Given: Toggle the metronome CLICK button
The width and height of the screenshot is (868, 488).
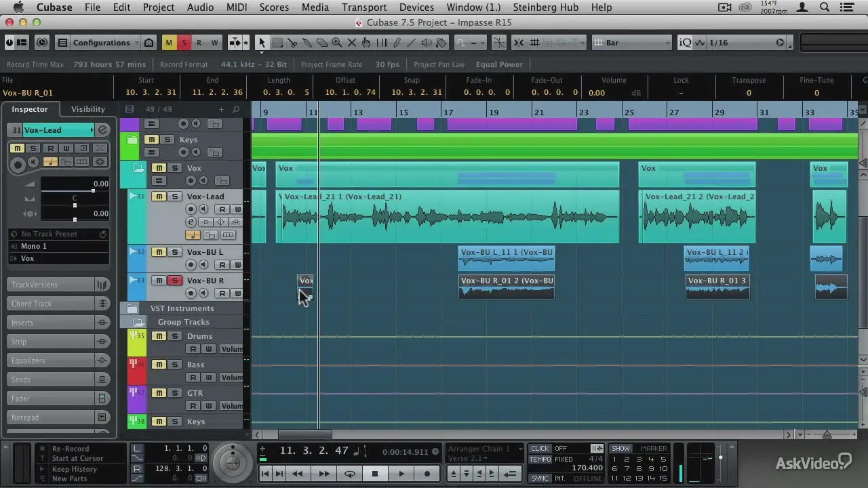Looking at the screenshot, I should 540,449.
